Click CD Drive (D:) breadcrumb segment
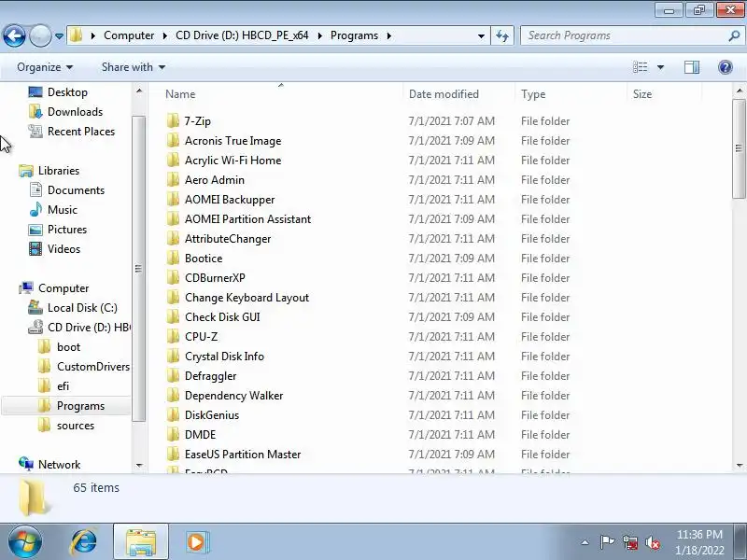This screenshot has height=560, width=747. tap(242, 35)
